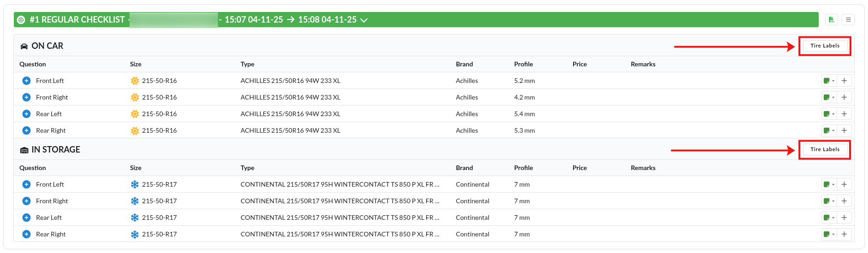
Task: Click the plus button on Front Right In Storage row
Action: pyautogui.click(x=844, y=201)
